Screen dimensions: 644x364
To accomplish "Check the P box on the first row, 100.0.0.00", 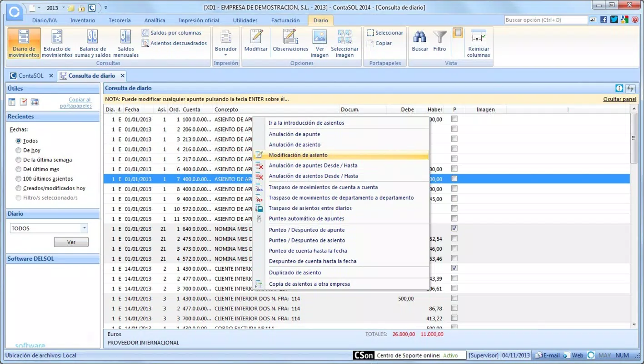I will click(454, 119).
